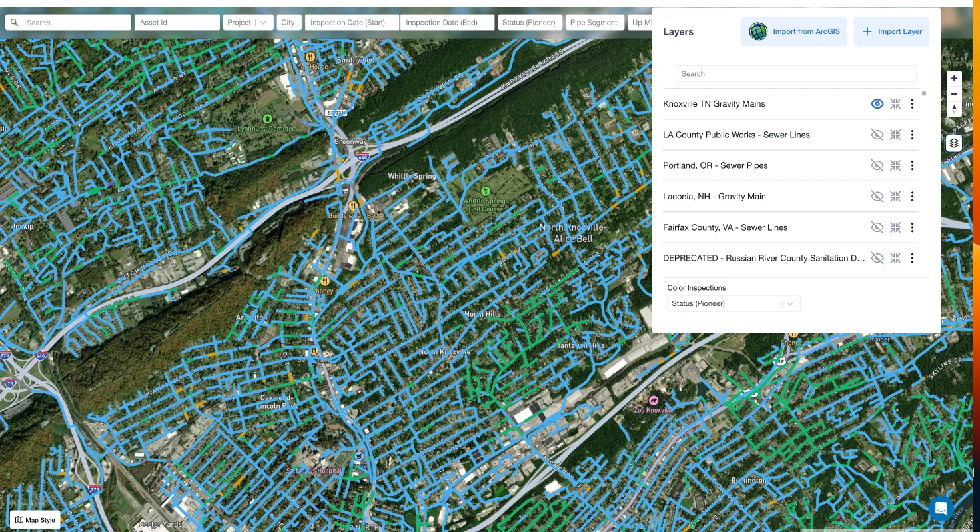Hide the Knoxville TN Gravity Mains layer

pyautogui.click(x=877, y=104)
